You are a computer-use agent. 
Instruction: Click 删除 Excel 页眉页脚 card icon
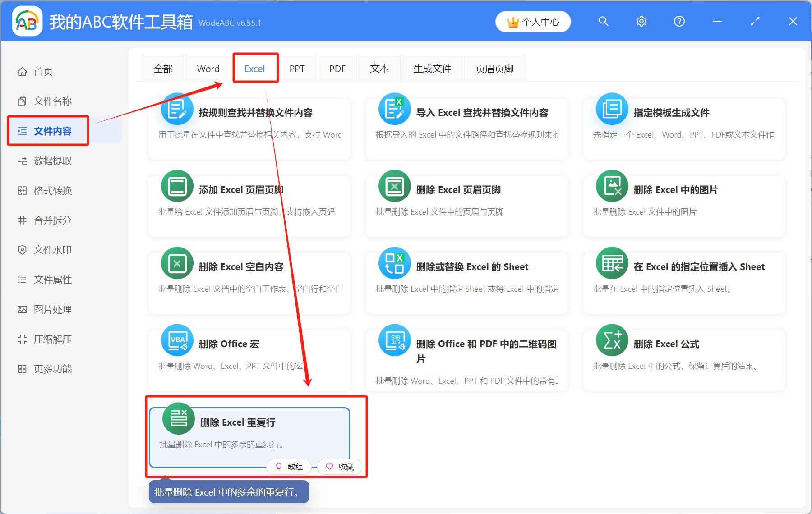pos(395,186)
